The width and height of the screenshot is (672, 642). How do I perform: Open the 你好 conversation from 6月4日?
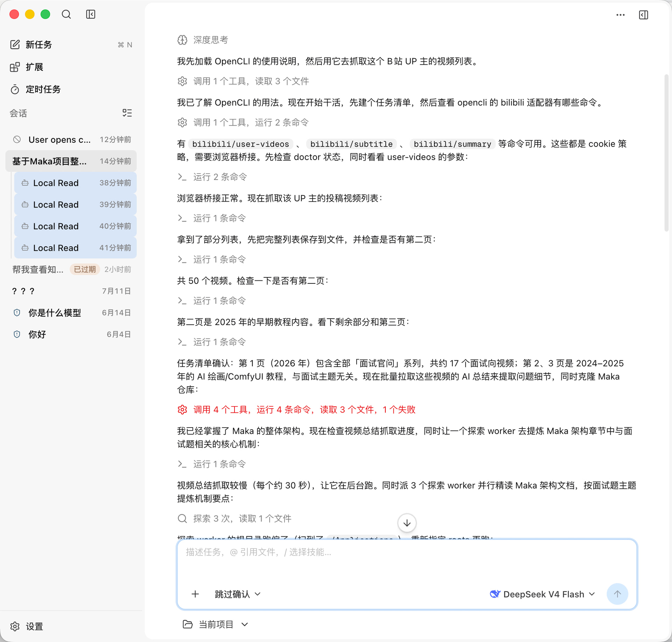click(71, 334)
